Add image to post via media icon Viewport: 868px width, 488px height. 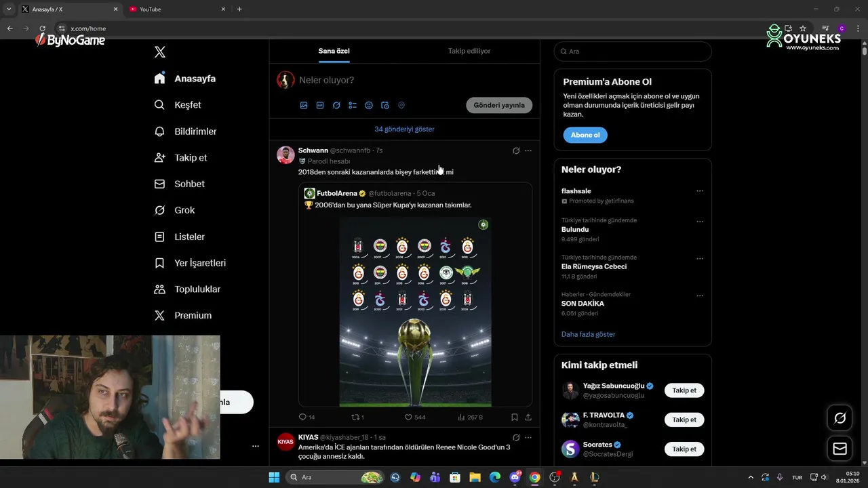pyautogui.click(x=304, y=106)
